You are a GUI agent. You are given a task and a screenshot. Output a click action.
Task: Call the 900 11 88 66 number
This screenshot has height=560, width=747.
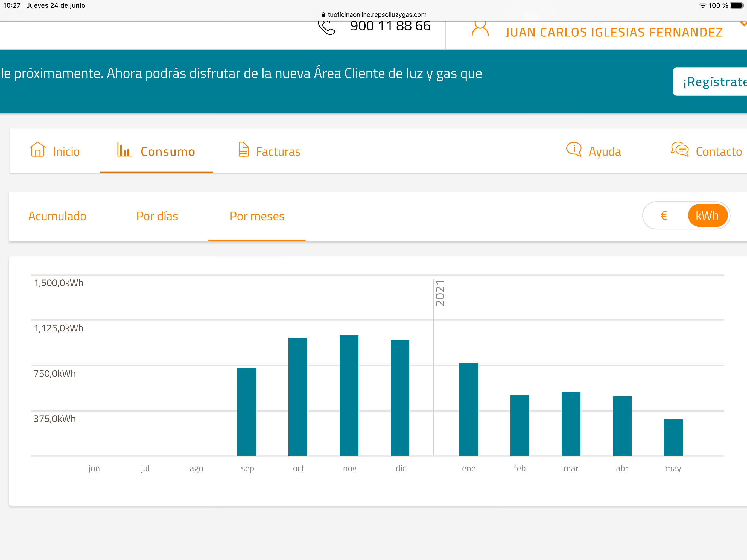pos(390,26)
